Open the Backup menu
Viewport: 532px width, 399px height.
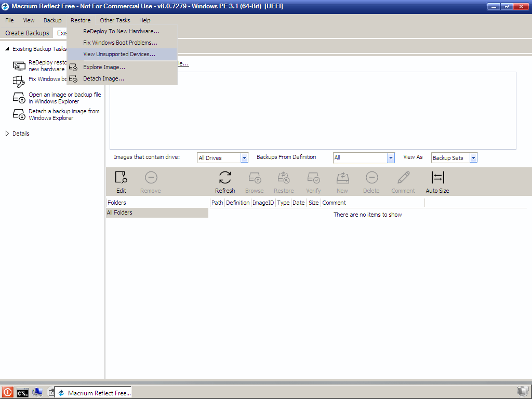click(52, 20)
